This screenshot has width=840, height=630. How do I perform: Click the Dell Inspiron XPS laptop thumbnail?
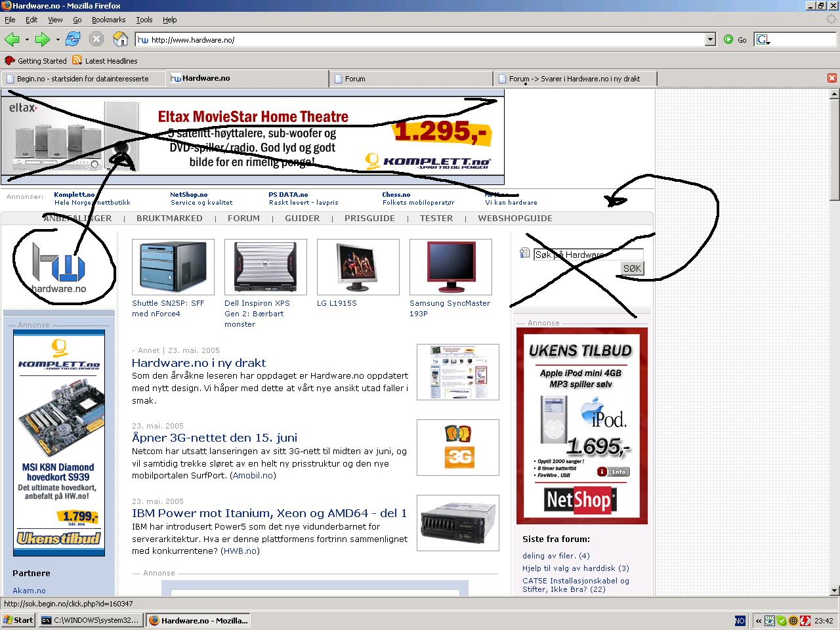tap(266, 267)
